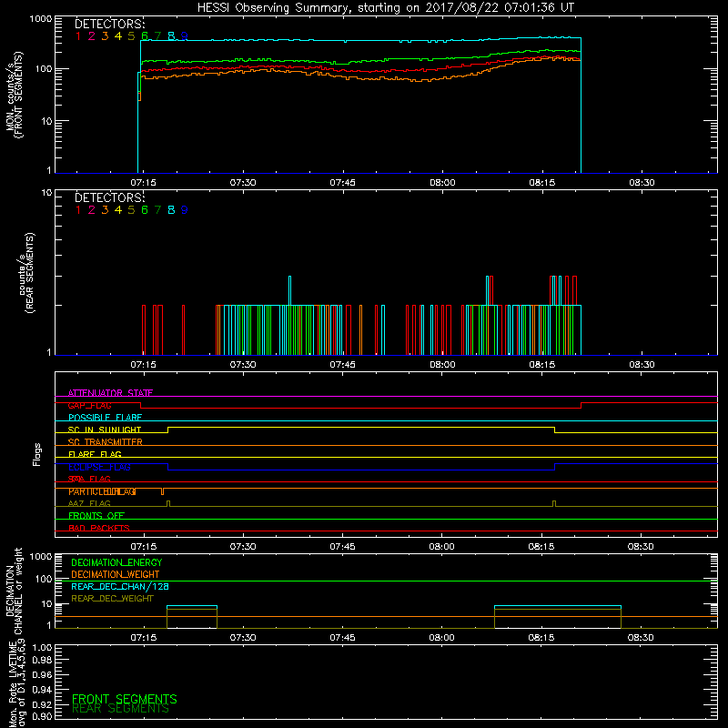Click the DECIMATION_ENERGY legend label

tap(116, 562)
